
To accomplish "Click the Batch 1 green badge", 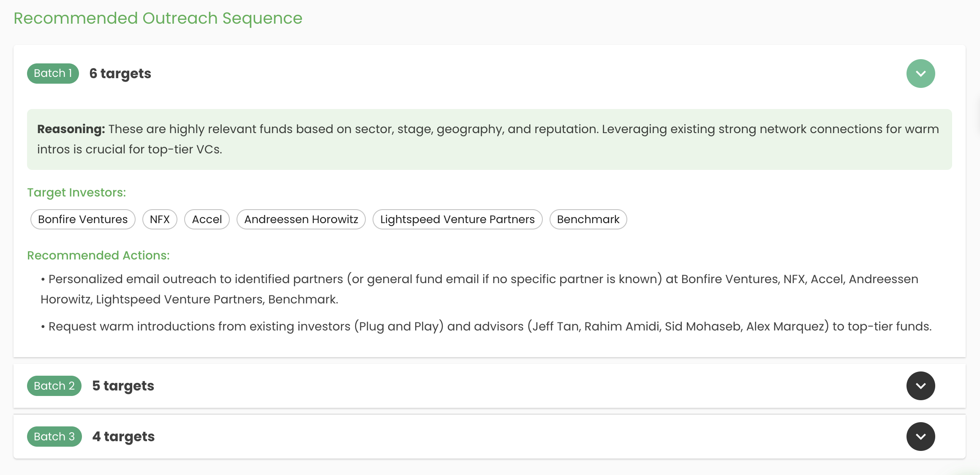I will point(53,74).
